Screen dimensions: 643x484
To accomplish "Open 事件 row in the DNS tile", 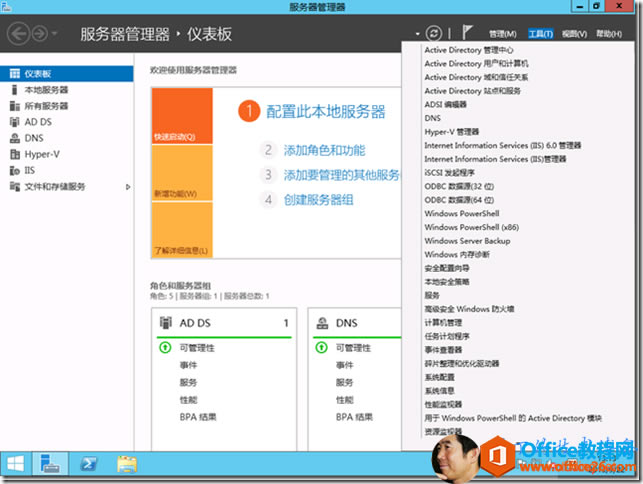I will pos(345,365).
